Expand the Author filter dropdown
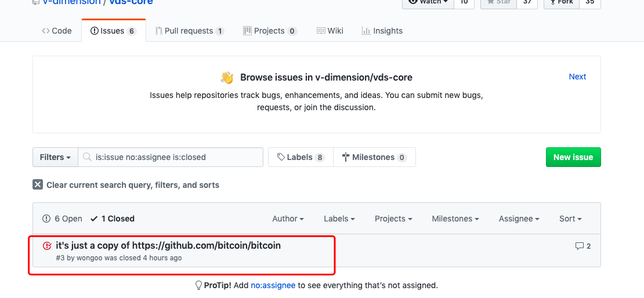Viewport: 644px width, 298px height. 288,219
